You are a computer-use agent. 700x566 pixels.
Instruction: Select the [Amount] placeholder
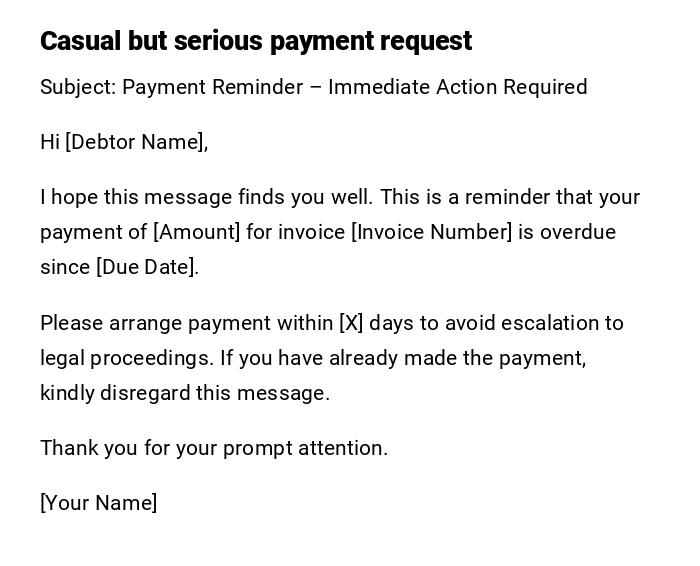[x=196, y=232]
